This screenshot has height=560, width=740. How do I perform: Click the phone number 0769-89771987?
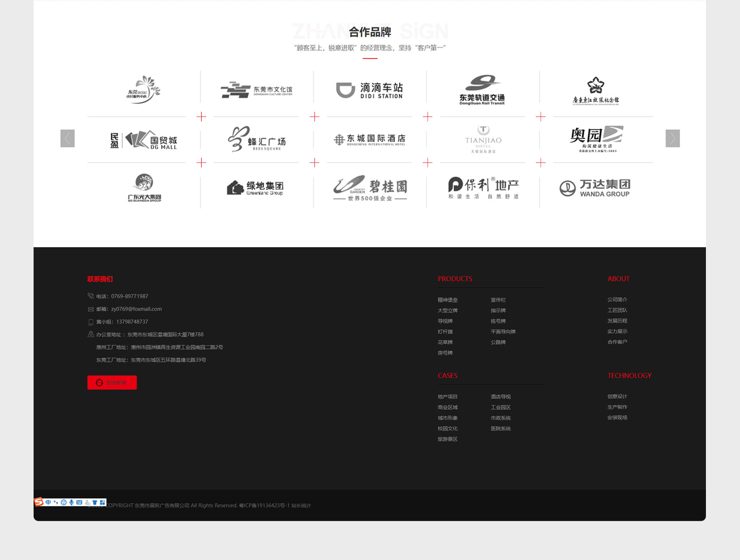[x=129, y=296]
